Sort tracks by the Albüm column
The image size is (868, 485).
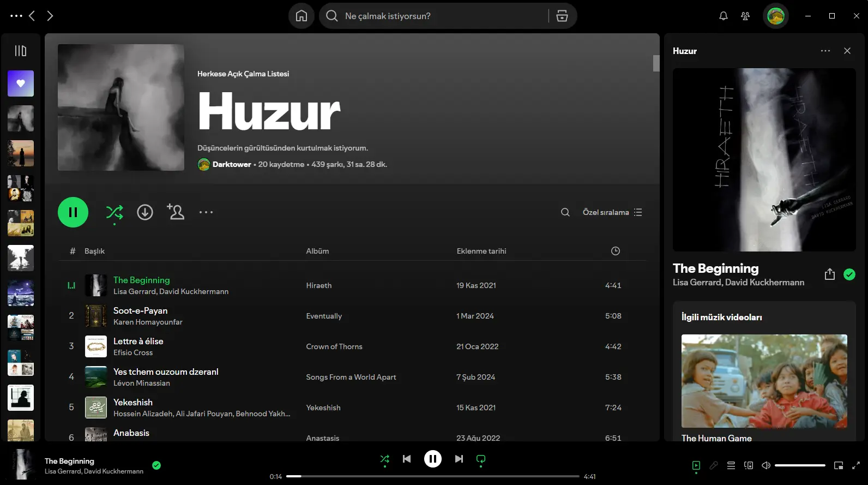(317, 251)
